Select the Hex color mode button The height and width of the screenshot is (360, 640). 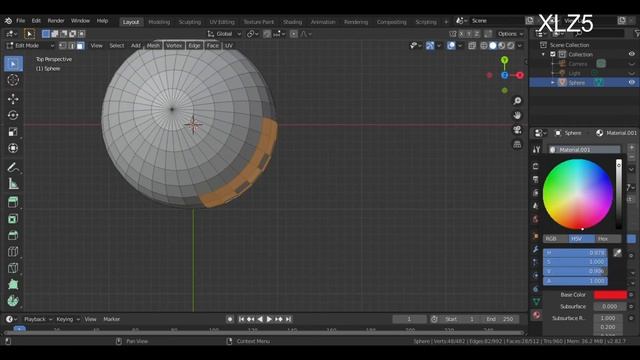coord(608,239)
